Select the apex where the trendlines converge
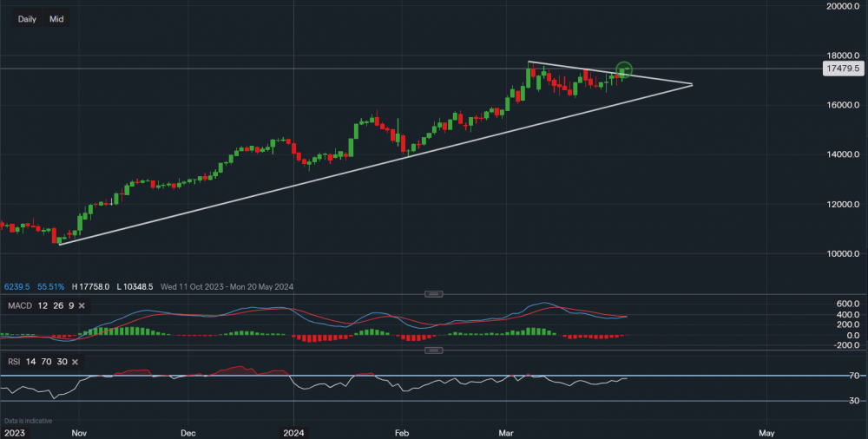 (693, 84)
